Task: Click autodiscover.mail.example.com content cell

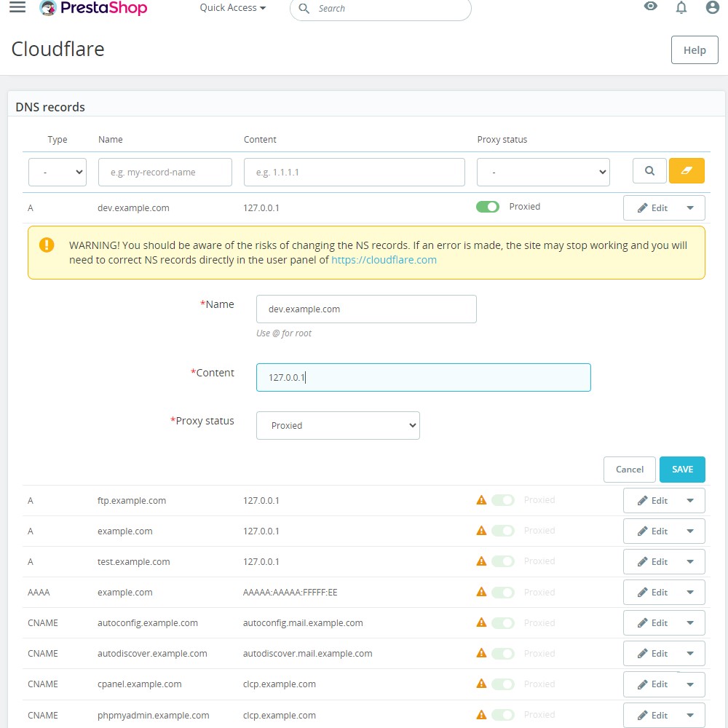Action: (307, 654)
